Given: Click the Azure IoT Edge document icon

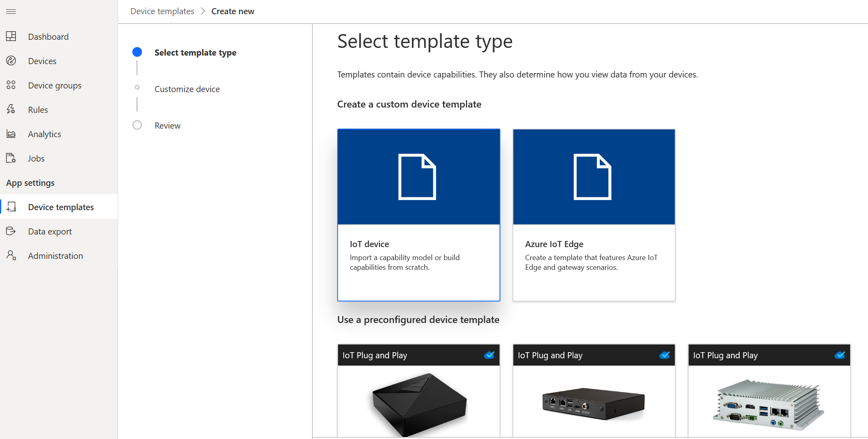Looking at the screenshot, I should (x=592, y=177).
